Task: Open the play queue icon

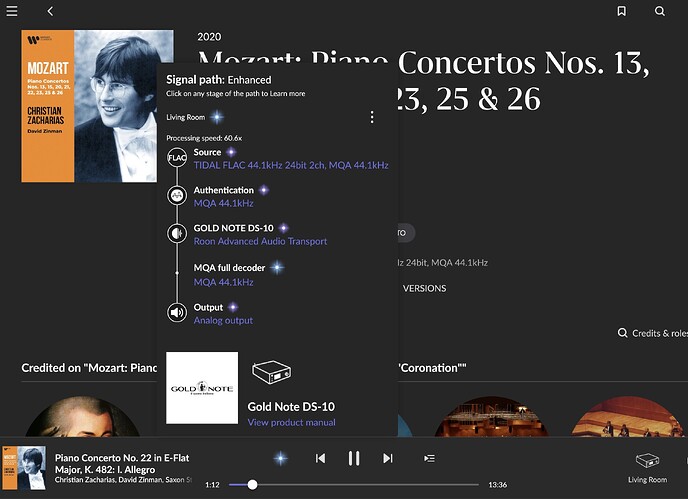Action: pyautogui.click(x=430, y=459)
